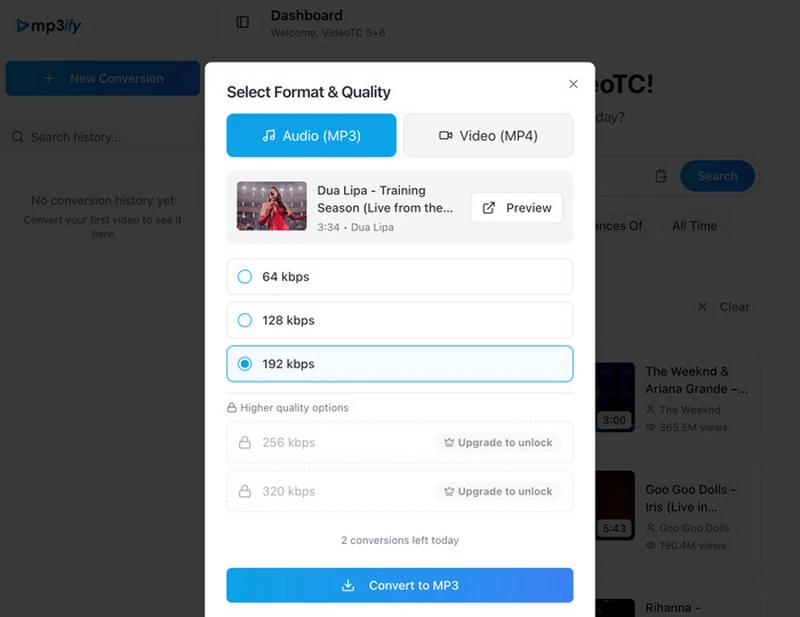Switch to the Audio (MP3) tab
Image resolution: width=800 pixels, height=617 pixels.
tap(311, 135)
